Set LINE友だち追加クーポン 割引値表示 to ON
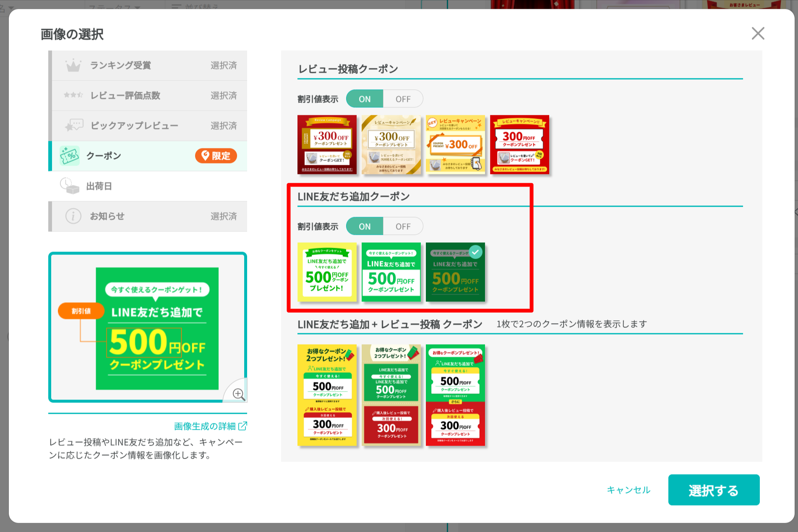Image resolution: width=798 pixels, height=532 pixels. coord(364,226)
